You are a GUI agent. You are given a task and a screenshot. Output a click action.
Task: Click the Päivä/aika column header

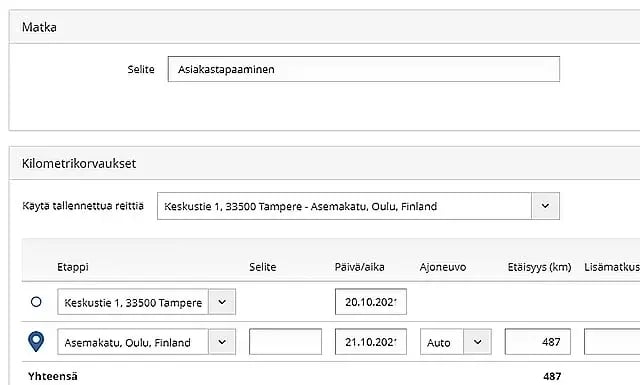(360, 267)
